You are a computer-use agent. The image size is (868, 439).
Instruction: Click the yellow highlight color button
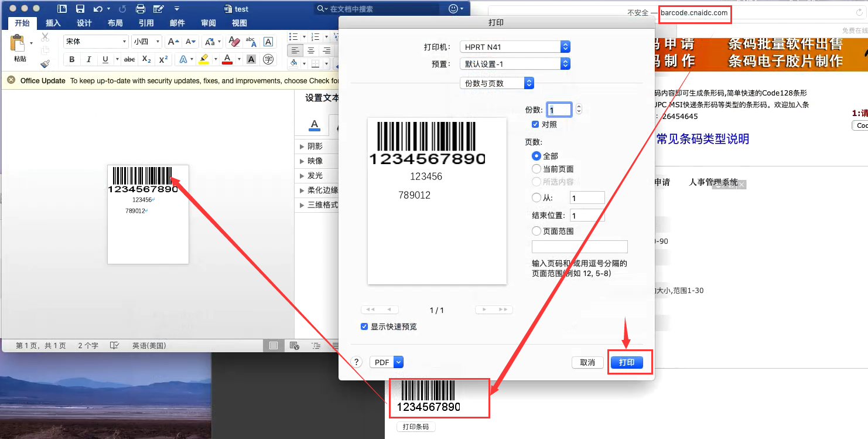point(203,59)
